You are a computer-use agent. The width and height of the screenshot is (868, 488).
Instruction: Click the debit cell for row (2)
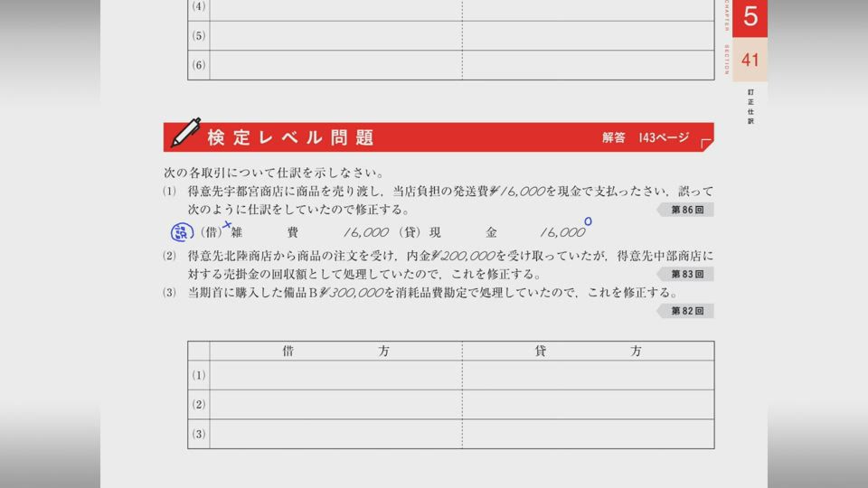(335, 404)
